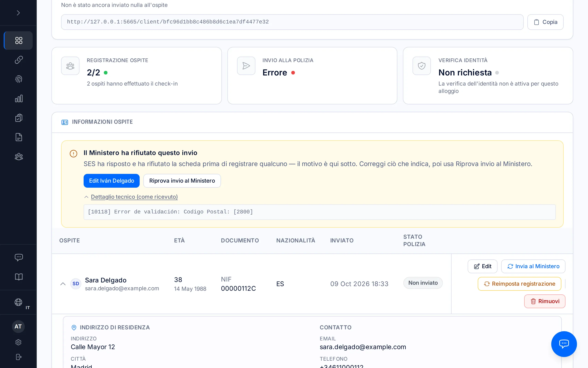Image resolution: width=588 pixels, height=368 pixels.
Task: Click the Stato Polizia column header
Action: coord(414,241)
